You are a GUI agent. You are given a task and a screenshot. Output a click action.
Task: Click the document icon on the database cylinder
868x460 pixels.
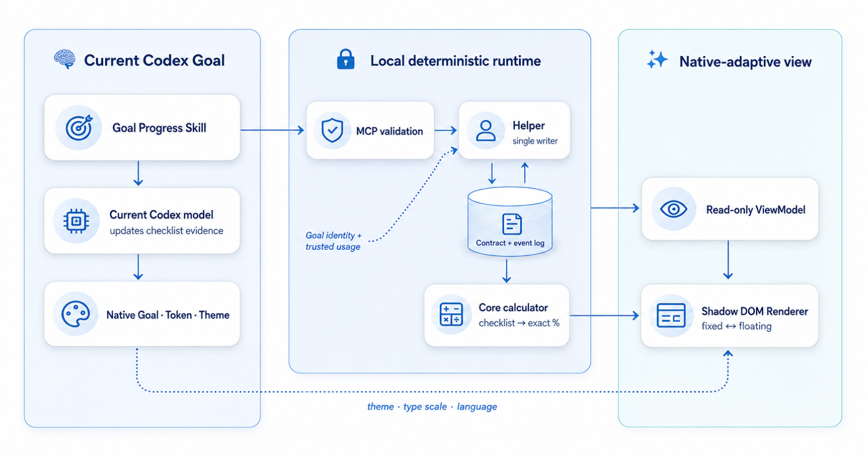(x=512, y=224)
